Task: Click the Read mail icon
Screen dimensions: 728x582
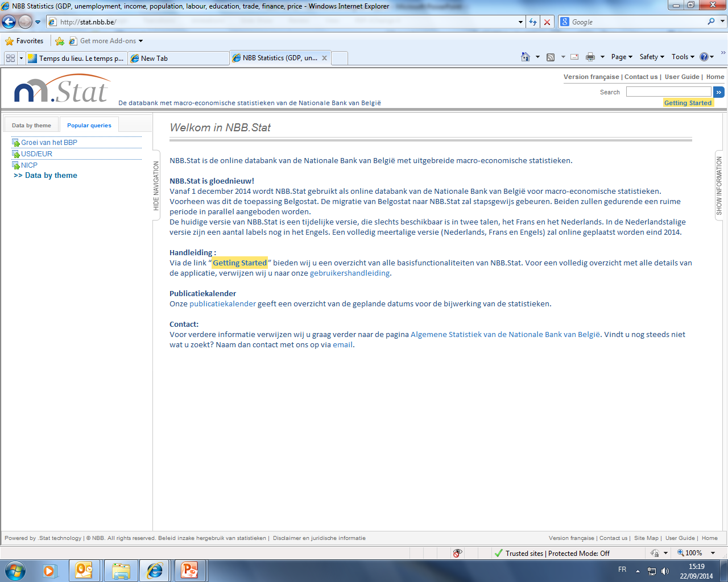Action: [574, 57]
